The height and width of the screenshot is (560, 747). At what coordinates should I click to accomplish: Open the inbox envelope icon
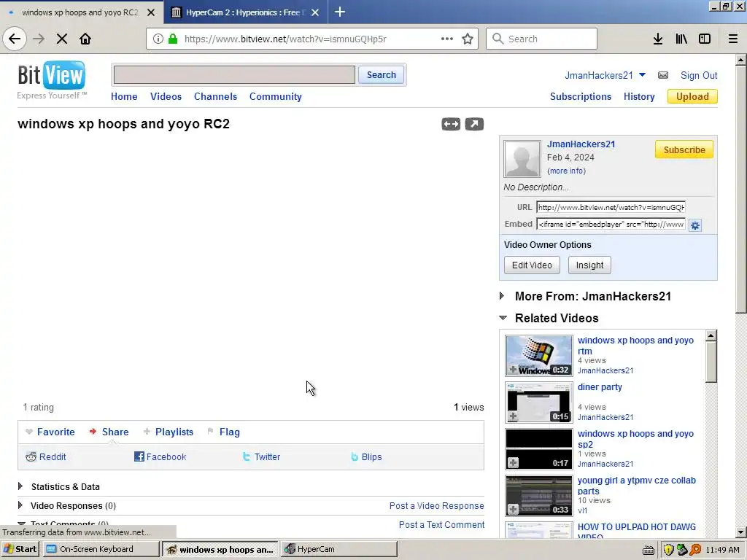(x=663, y=75)
